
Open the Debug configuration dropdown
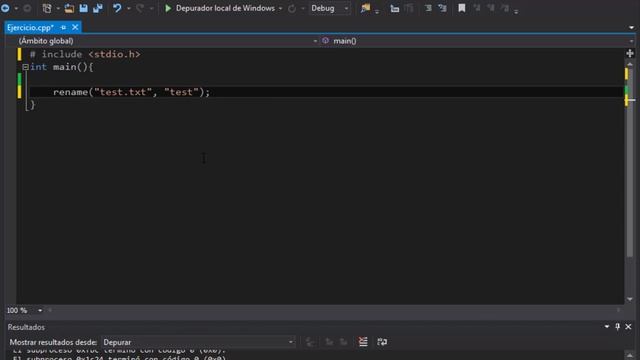329,8
